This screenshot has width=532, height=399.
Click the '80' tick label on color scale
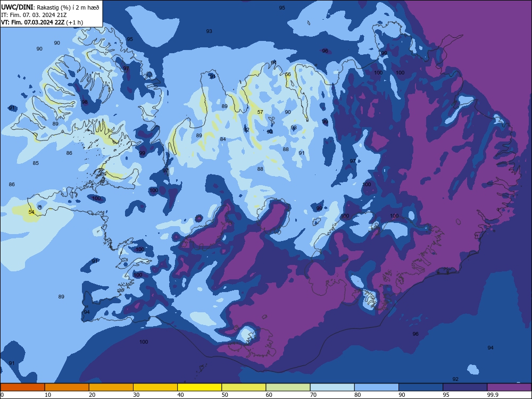358,395
